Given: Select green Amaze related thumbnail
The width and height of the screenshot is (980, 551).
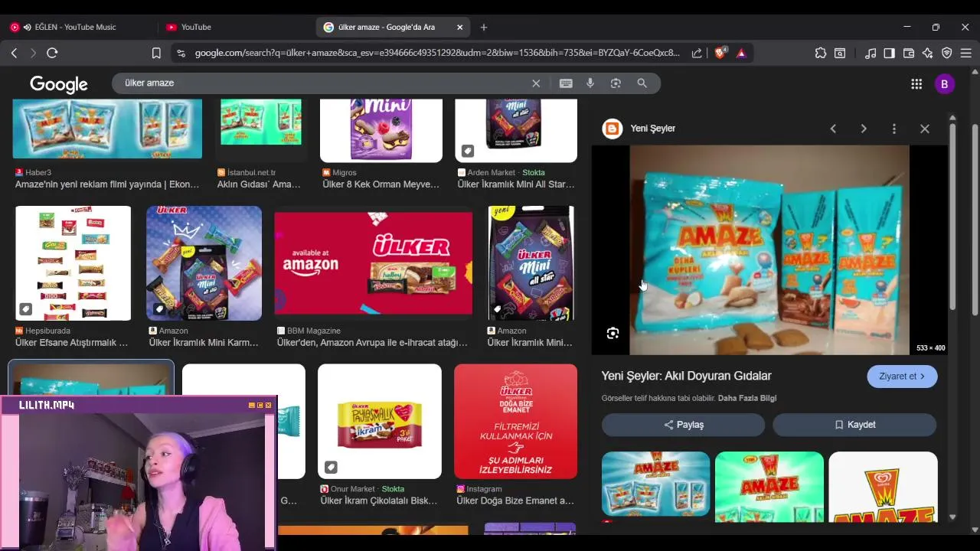Looking at the screenshot, I should pos(769,487).
